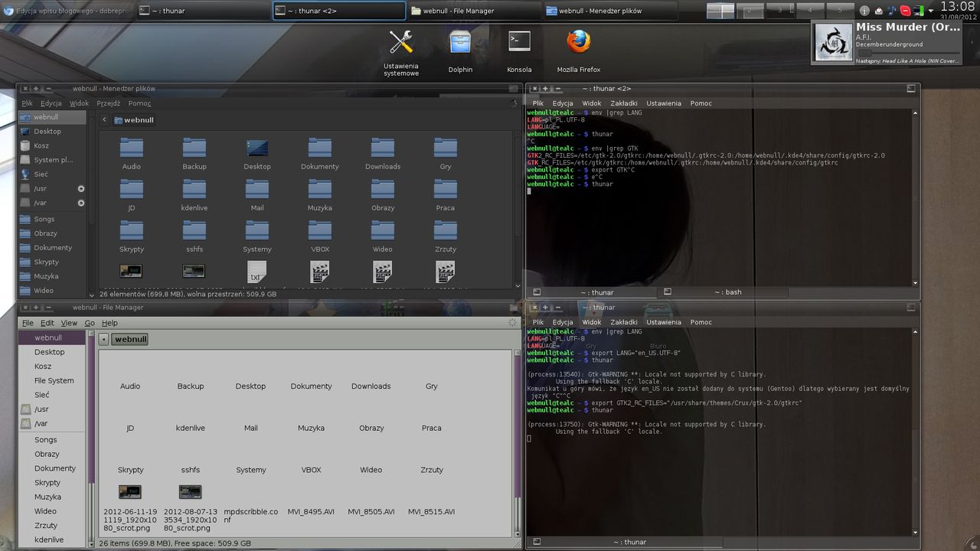Image resolution: width=980 pixels, height=551 pixels.
Task: Open Pomoc menu in Menedżer plików
Action: coord(139,103)
